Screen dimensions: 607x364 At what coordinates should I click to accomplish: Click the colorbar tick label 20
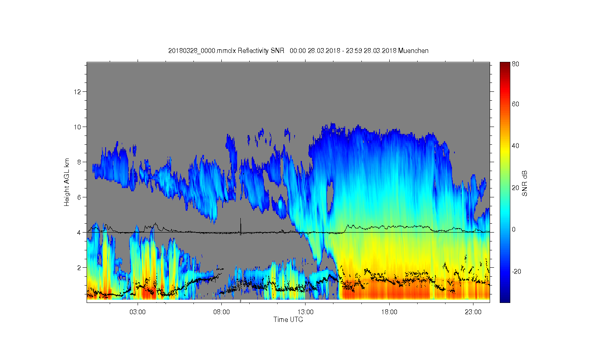click(x=516, y=188)
